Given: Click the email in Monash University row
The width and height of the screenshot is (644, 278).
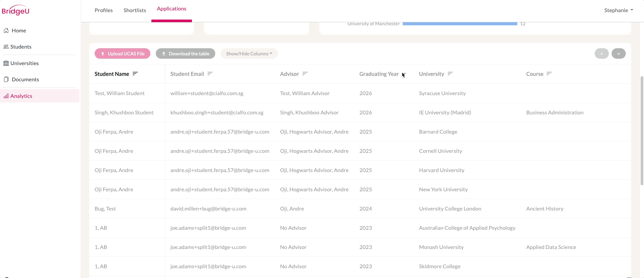Looking at the screenshot, I should pyautogui.click(x=208, y=247).
